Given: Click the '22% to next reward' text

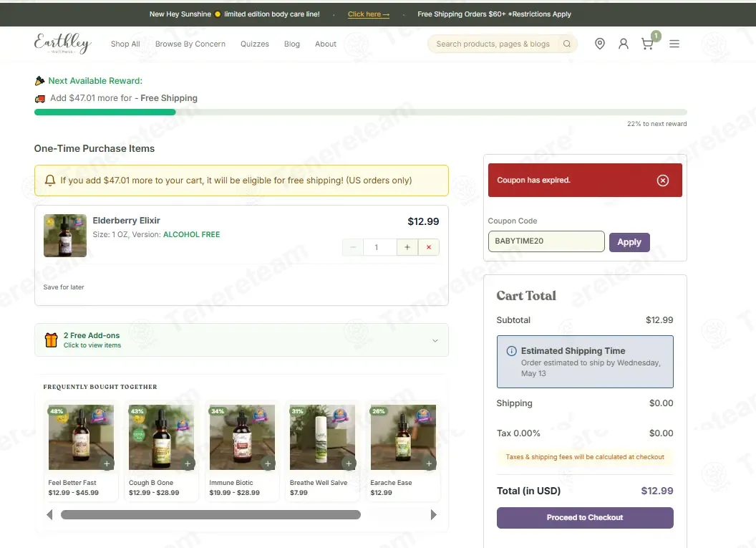Looking at the screenshot, I should (656, 124).
